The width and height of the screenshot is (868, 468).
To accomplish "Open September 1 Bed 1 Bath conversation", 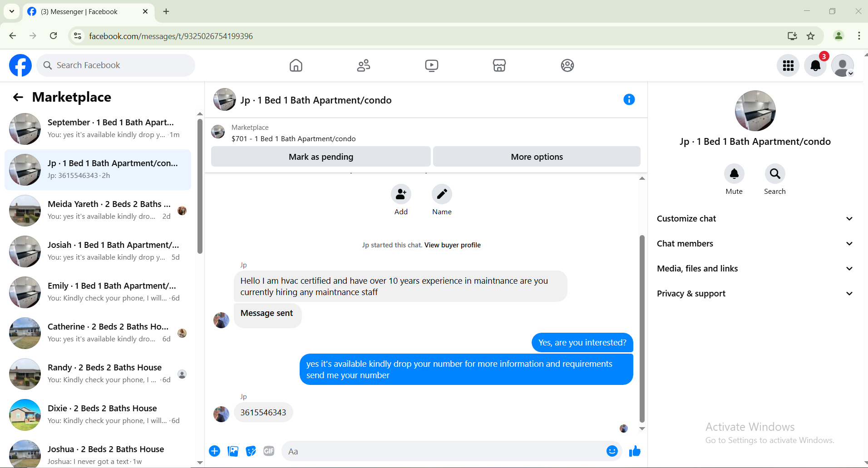I will tap(98, 129).
